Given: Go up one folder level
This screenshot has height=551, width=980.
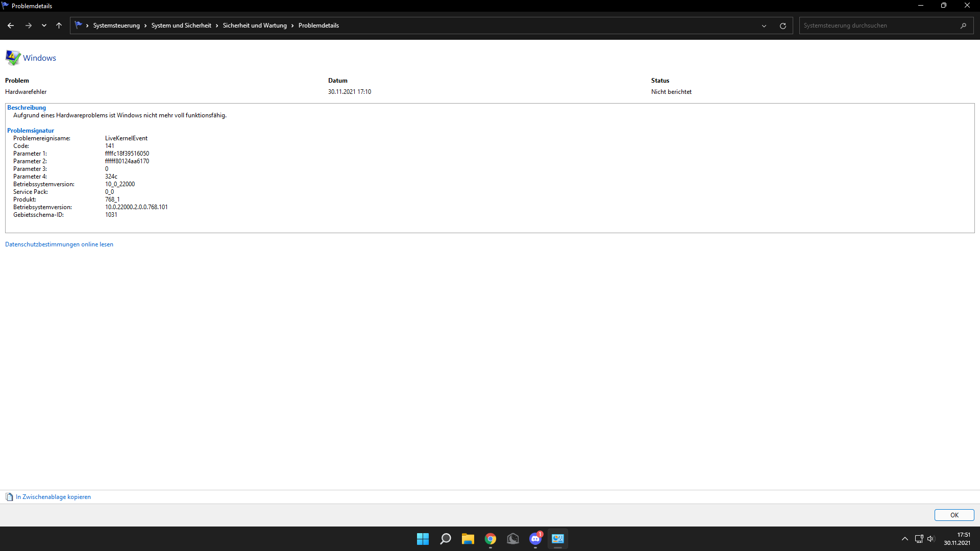Looking at the screenshot, I should pos(59,26).
